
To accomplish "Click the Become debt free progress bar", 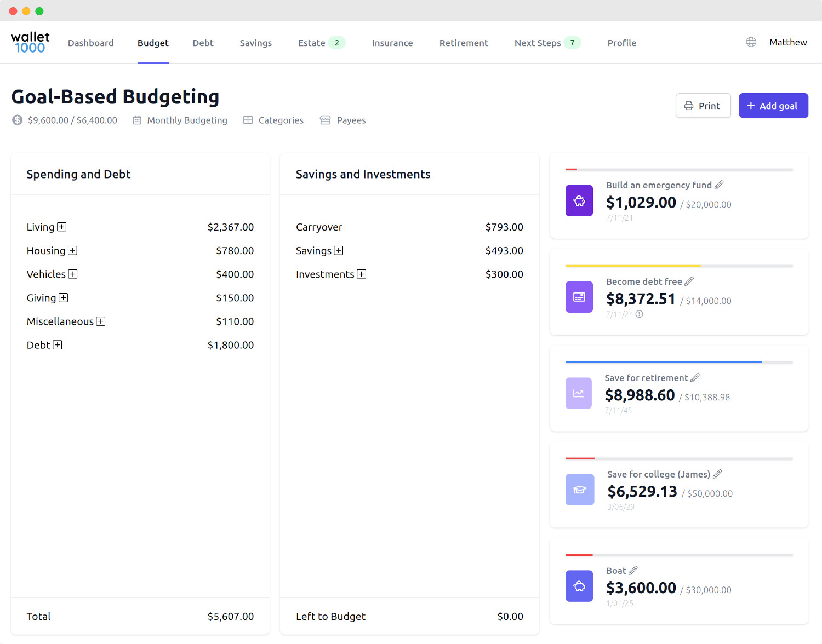I will pyautogui.click(x=679, y=266).
